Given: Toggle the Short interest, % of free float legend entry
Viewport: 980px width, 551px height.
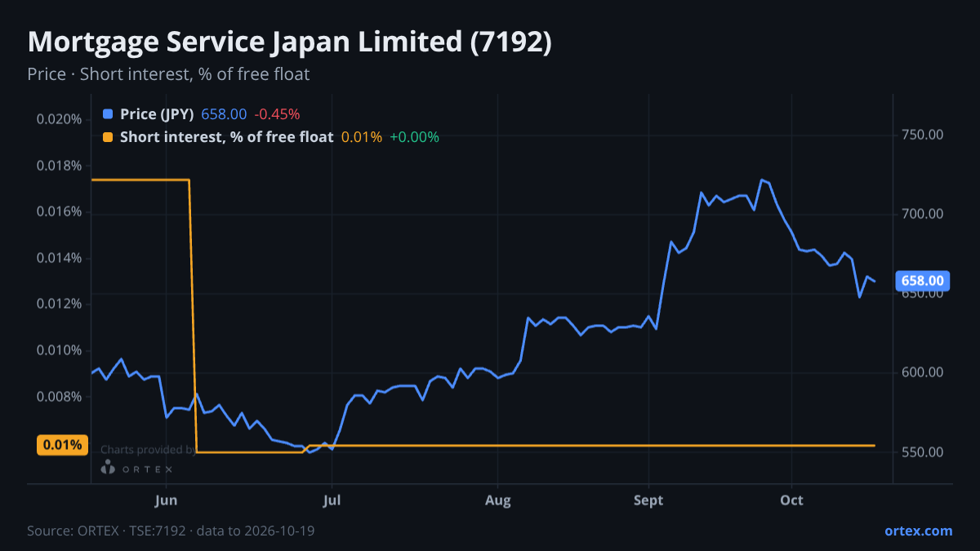Looking at the screenshot, I should coord(271,137).
